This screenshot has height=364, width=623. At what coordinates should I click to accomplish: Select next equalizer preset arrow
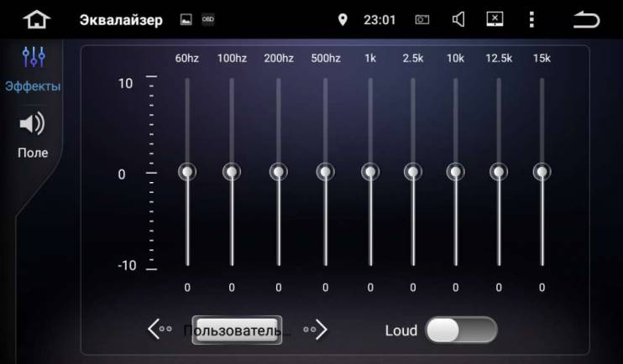tap(315, 329)
